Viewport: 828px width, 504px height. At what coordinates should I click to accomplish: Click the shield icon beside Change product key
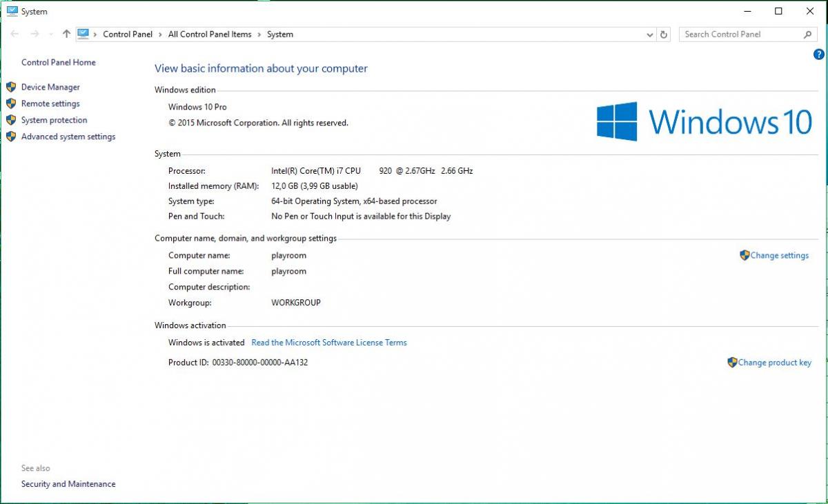click(x=732, y=362)
